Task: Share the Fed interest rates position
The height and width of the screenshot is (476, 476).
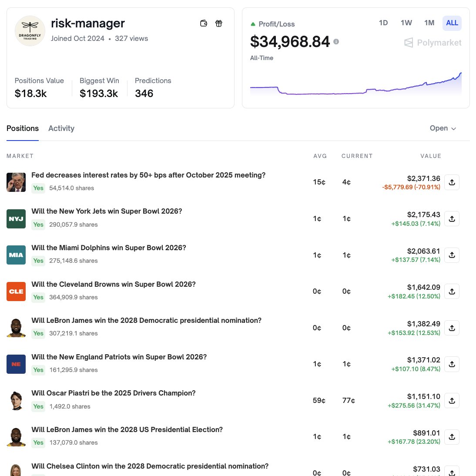Action: coord(452,182)
